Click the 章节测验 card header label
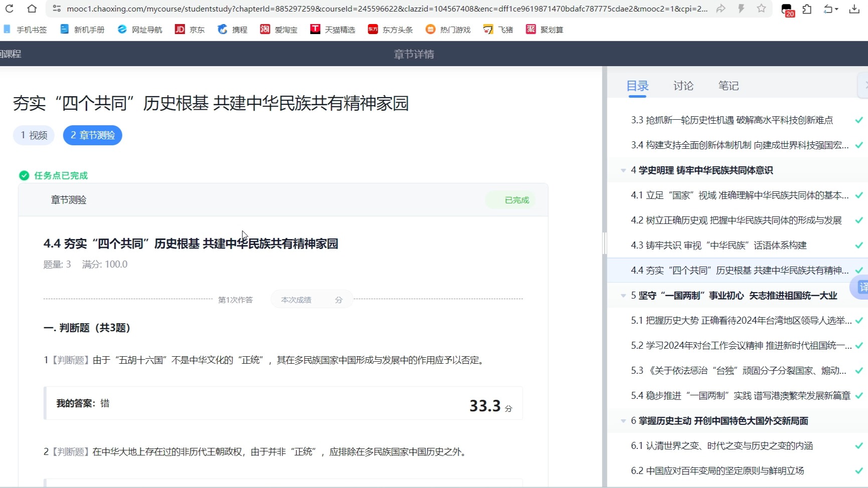The height and width of the screenshot is (488, 868). [x=69, y=200]
